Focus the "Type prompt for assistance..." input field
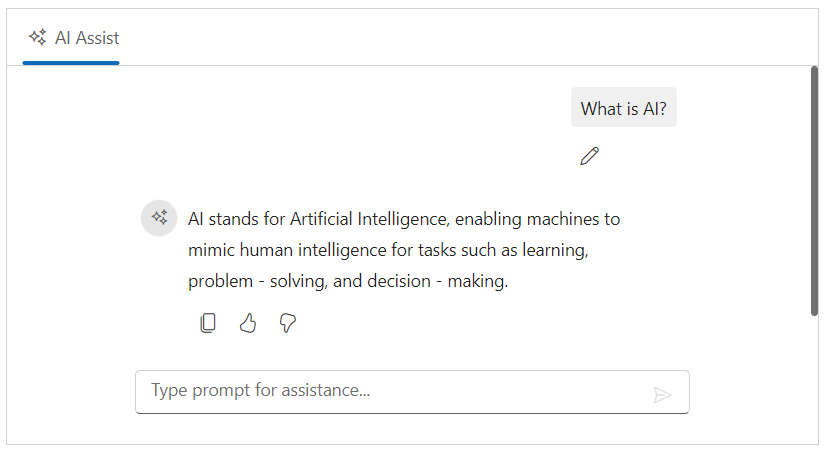This screenshot has height=451, width=825. point(390,391)
